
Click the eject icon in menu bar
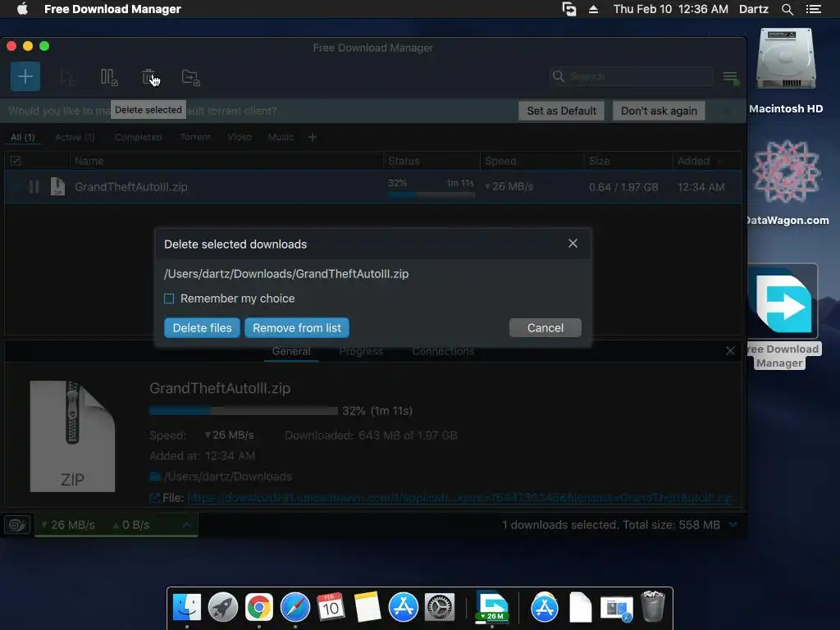pos(594,9)
